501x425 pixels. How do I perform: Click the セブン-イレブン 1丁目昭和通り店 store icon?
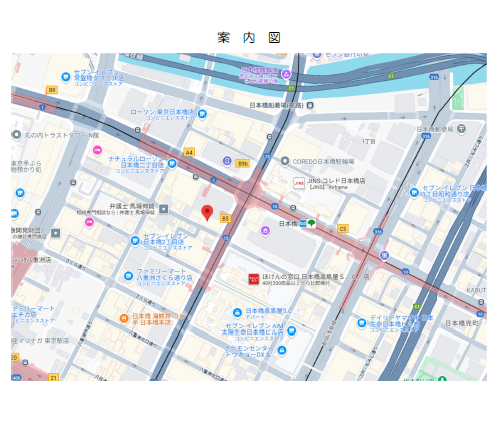point(414,192)
